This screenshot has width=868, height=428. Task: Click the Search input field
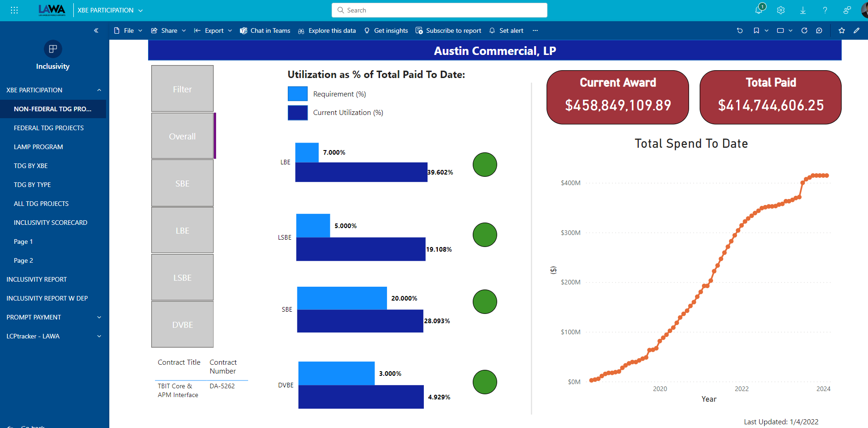tap(438, 10)
